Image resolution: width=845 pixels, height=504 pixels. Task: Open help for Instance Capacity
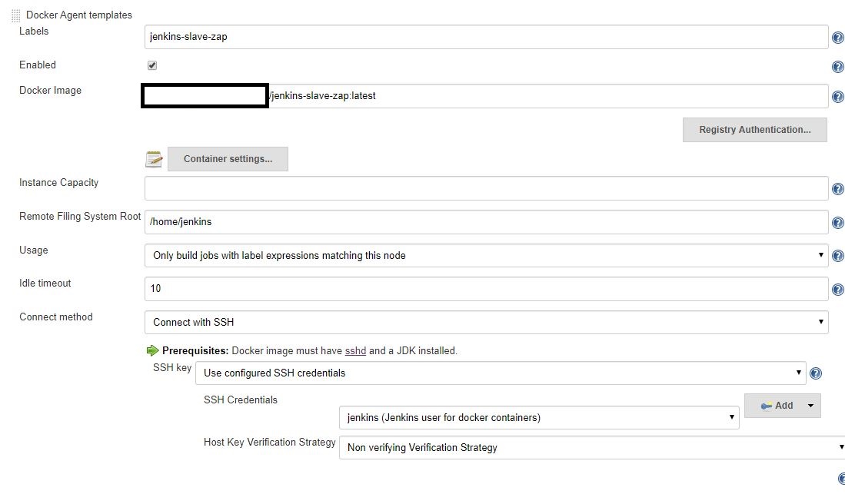[837, 188]
